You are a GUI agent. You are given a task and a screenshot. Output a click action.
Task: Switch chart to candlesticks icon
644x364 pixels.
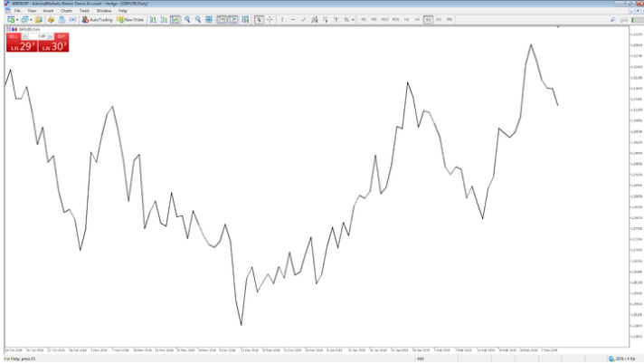tap(164, 20)
